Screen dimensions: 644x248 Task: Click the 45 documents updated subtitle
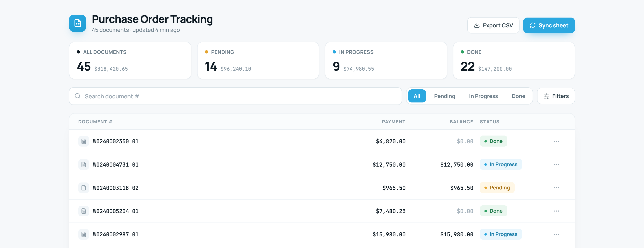[x=136, y=30]
